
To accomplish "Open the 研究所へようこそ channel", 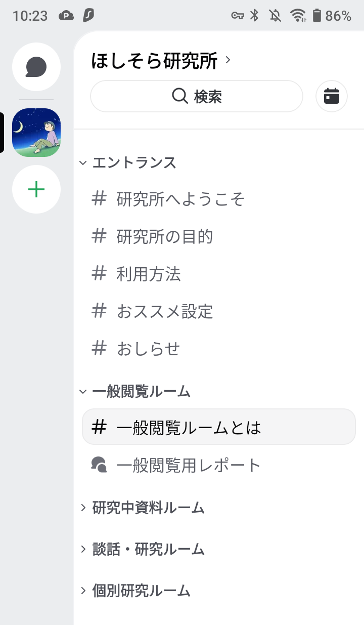I will [180, 199].
